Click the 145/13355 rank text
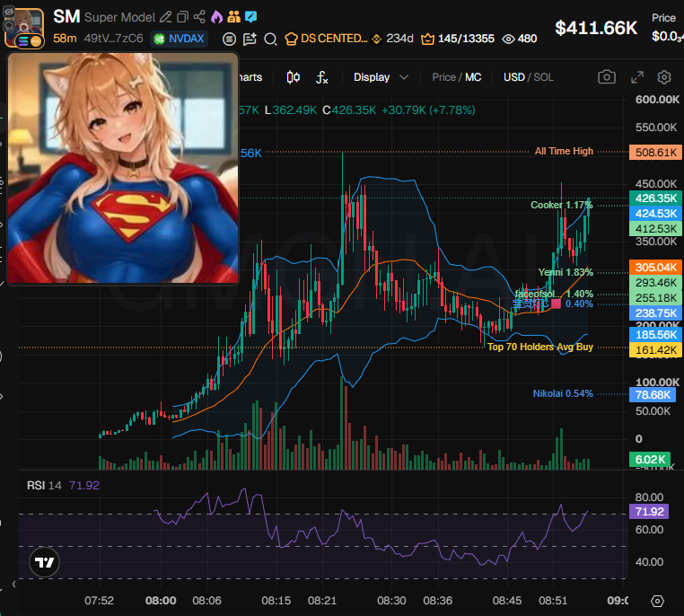This screenshot has width=684, height=616. [466, 39]
